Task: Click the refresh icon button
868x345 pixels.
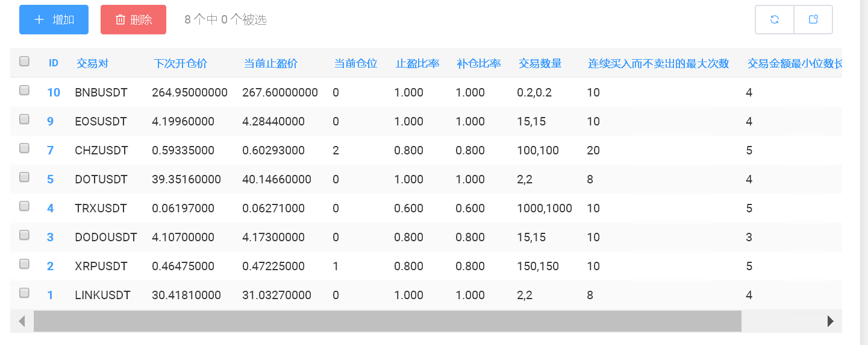Action: pos(775,19)
